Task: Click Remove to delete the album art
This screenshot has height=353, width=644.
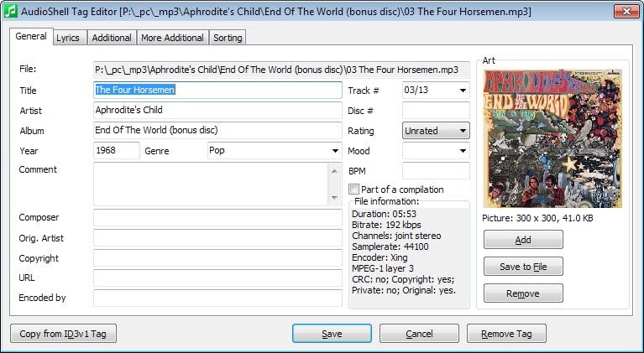Action: 523,293
